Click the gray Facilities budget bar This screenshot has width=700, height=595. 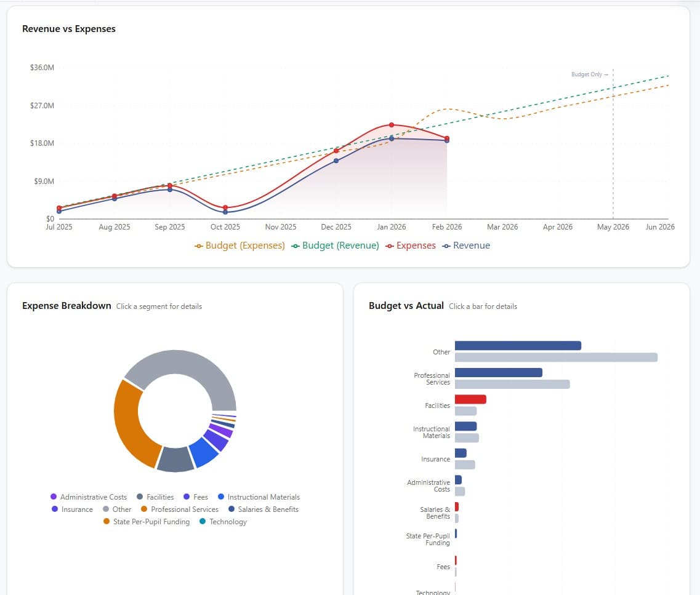[465, 411]
